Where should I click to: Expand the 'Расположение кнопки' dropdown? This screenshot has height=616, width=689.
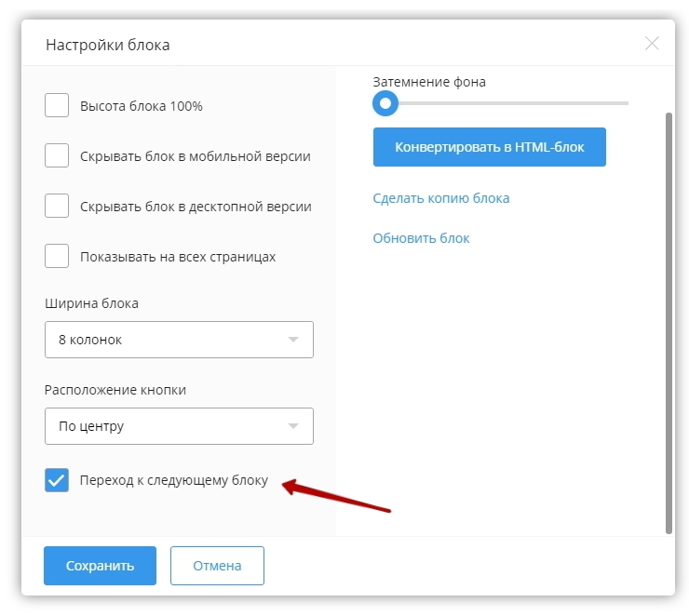[x=179, y=426]
